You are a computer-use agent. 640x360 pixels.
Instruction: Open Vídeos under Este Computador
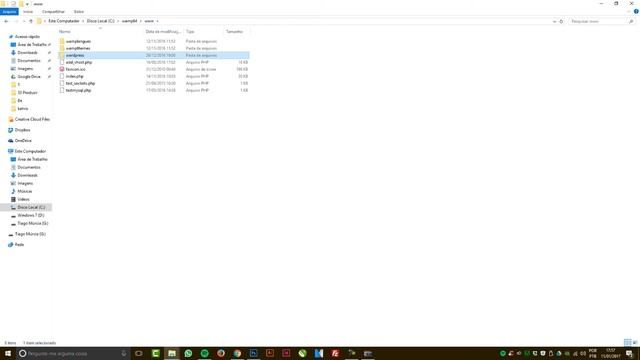point(23,199)
